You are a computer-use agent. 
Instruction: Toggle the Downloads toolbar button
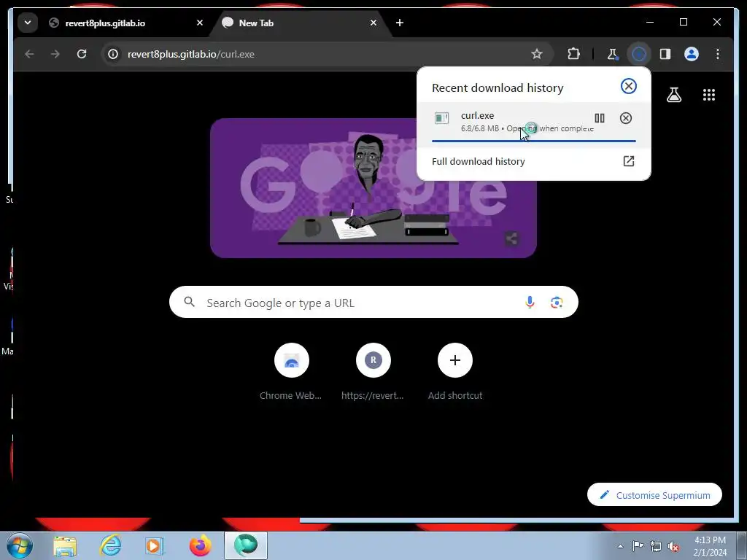639,54
